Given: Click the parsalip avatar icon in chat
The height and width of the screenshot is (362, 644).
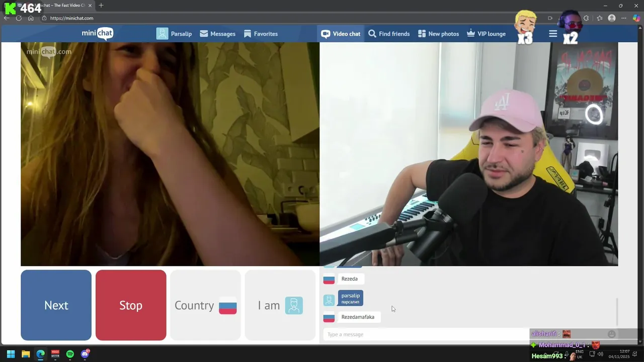Looking at the screenshot, I should pyautogui.click(x=329, y=300).
